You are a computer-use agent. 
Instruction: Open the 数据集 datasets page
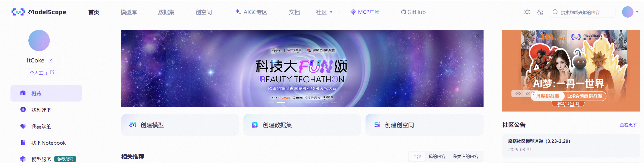pos(166,12)
